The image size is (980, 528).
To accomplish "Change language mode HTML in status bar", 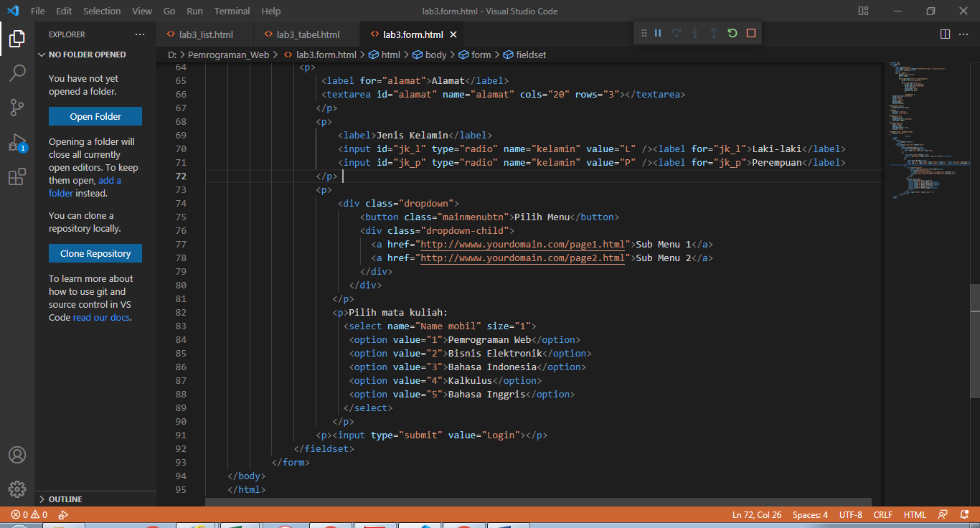I will click(x=915, y=514).
